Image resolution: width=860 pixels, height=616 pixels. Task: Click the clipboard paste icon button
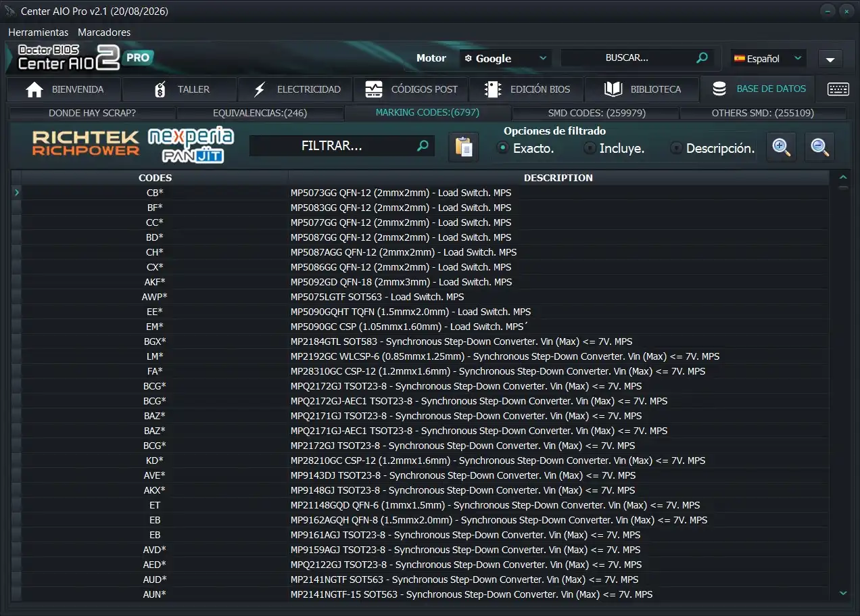[x=464, y=147]
